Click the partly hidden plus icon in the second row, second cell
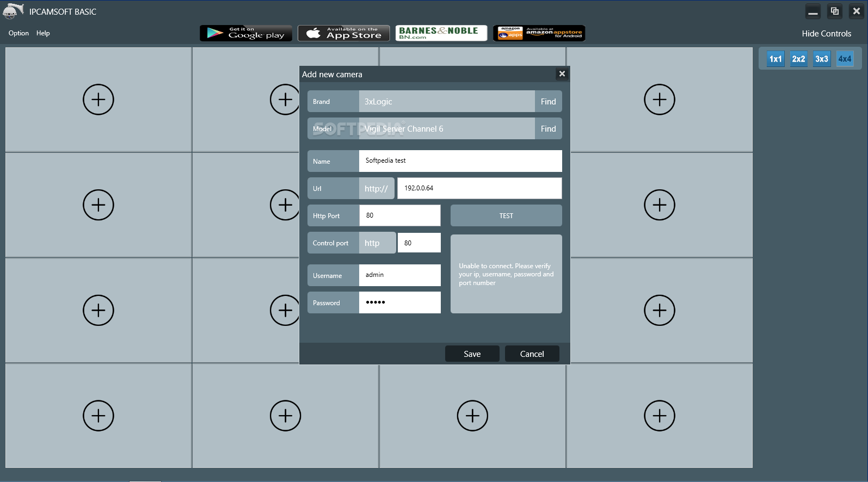 (x=285, y=205)
